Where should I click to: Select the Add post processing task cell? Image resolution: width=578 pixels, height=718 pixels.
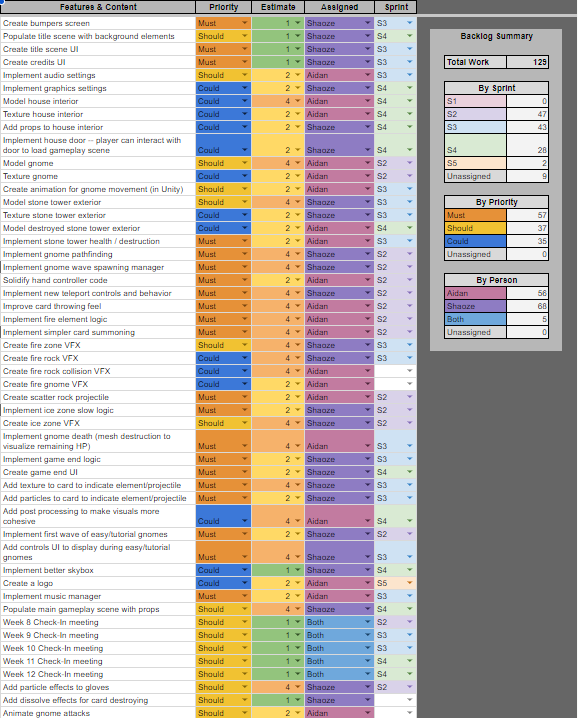click(x=98, y=516)
